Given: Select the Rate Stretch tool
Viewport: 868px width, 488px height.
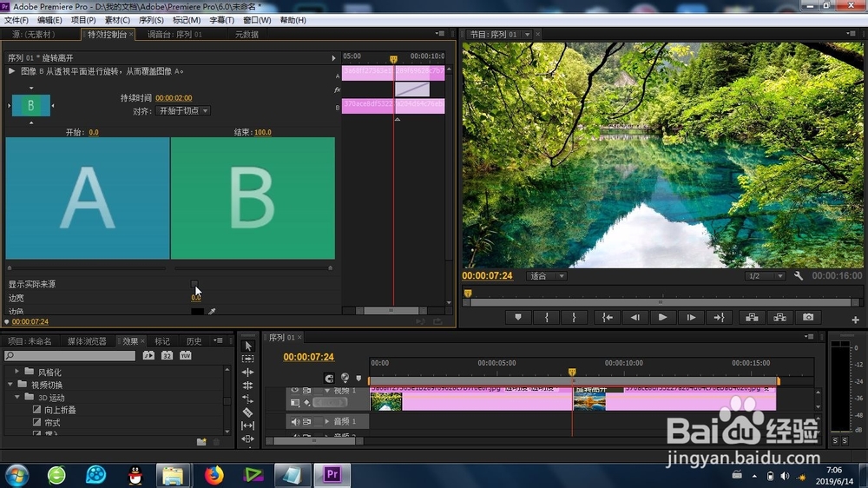Looking at the screenshot, I should click(248, 399).
